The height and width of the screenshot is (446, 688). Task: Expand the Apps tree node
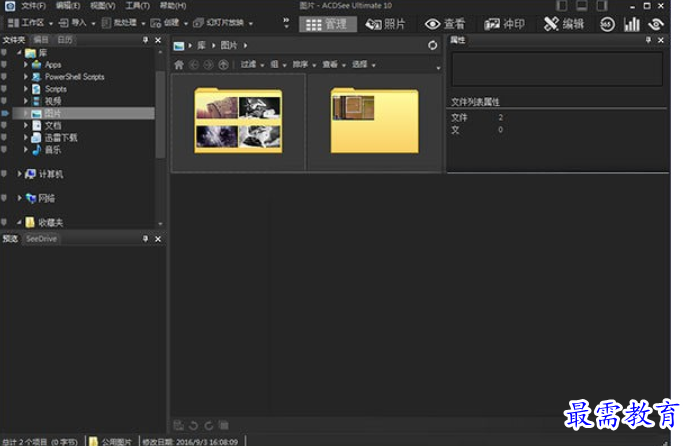[25, 65]
